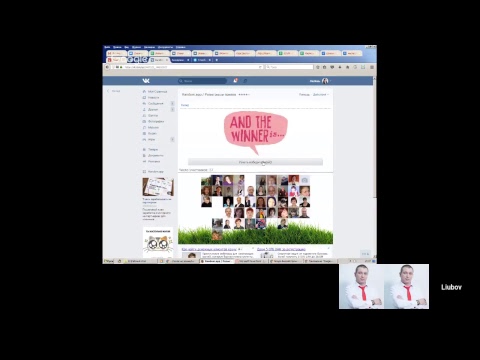Click the browser home icon in toolbar
This screenshot has height=360, width=480.
click(347, 67)
